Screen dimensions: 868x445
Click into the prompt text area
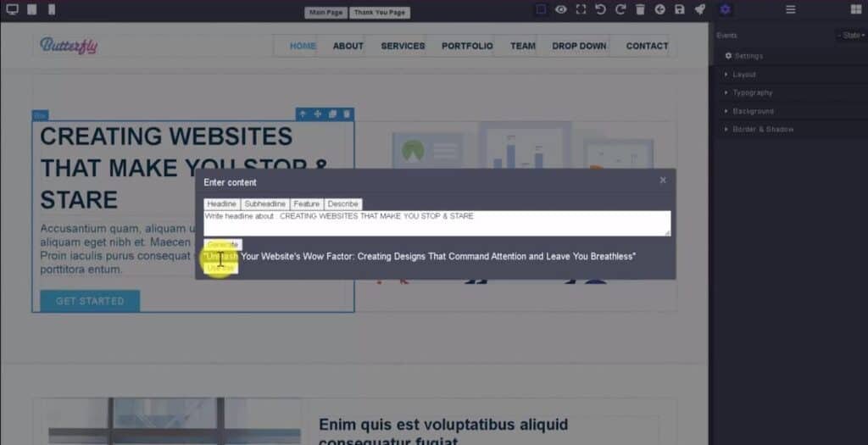coord(437,223)
